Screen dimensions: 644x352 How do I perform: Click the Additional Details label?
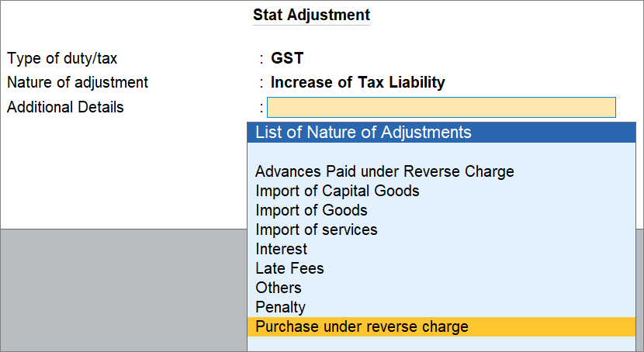(65, 107)
